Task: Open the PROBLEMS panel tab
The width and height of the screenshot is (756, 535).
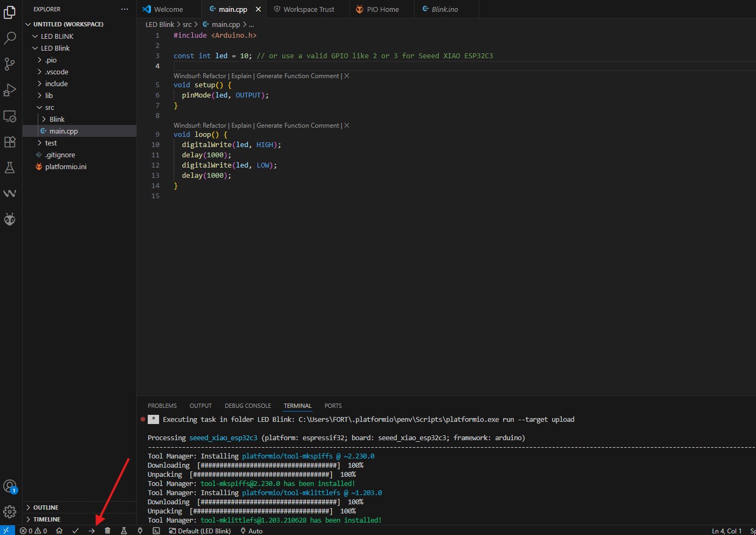Action: click(162, 406)
